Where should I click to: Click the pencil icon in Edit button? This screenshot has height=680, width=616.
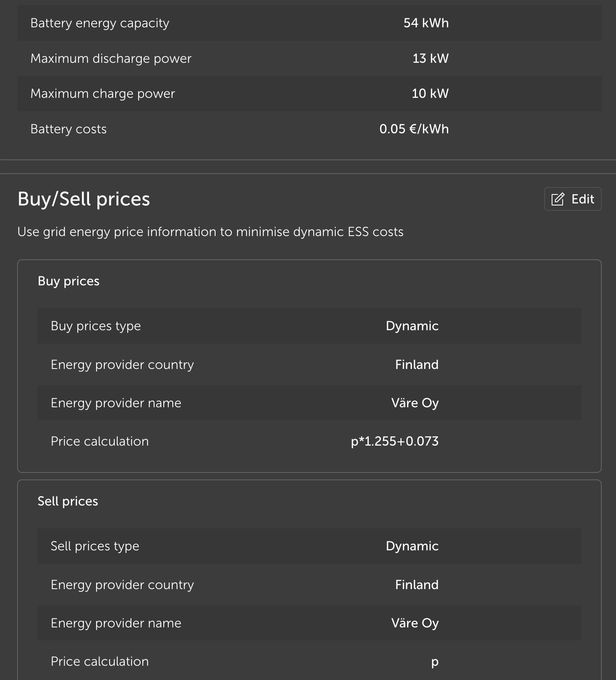[558, 199]
